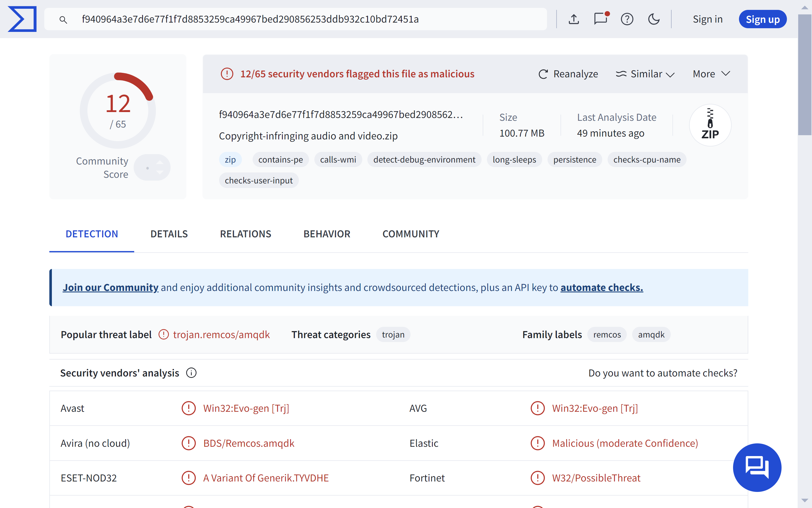
Task: Toggle dark mode moon icon
Action: [x=654, y=19]
